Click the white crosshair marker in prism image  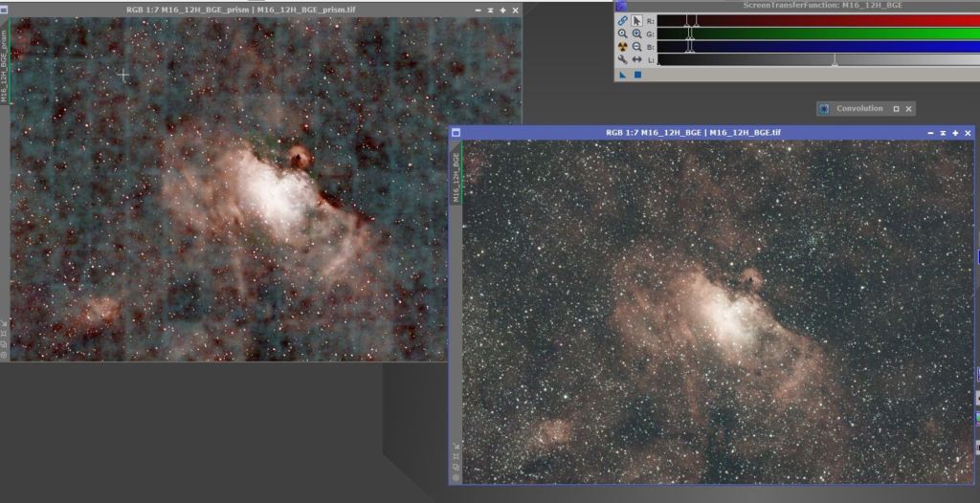(x=123, y=75)
